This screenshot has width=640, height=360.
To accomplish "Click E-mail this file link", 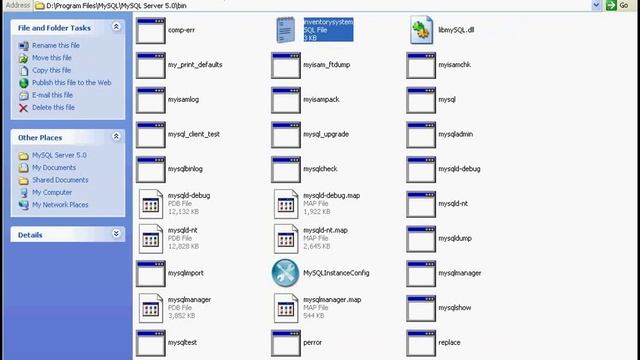I will coord(53,95).
